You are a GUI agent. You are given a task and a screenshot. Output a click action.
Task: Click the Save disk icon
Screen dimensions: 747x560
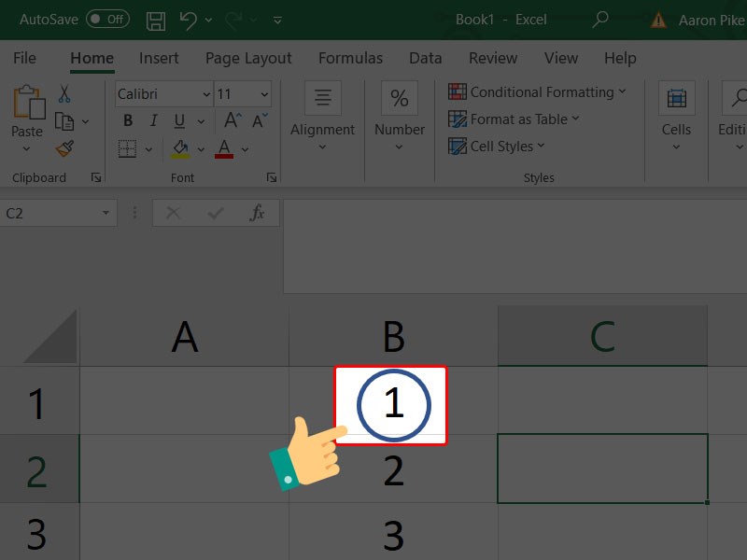click(156, 20)
